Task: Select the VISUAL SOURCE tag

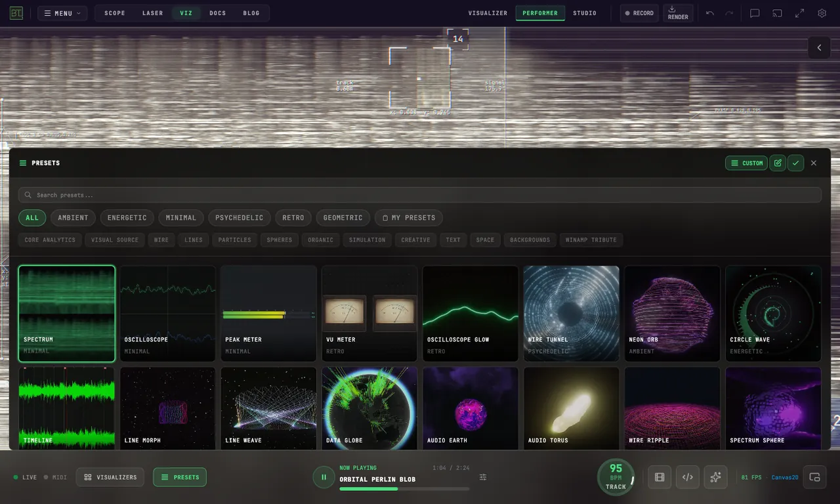Action: point(115,240)
